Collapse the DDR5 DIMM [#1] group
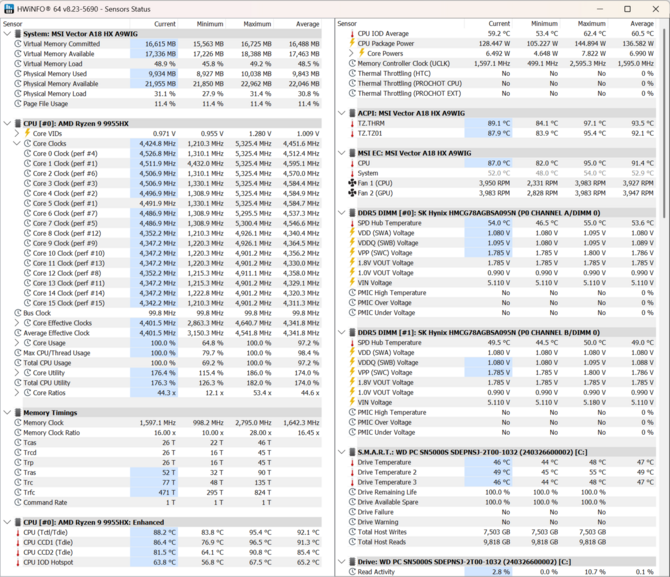 coord(341,333)
